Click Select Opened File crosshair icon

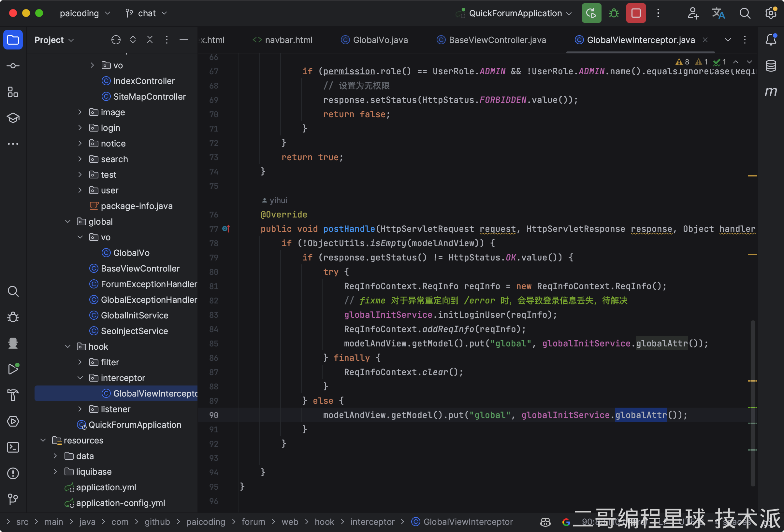click(x=116, y=40)
